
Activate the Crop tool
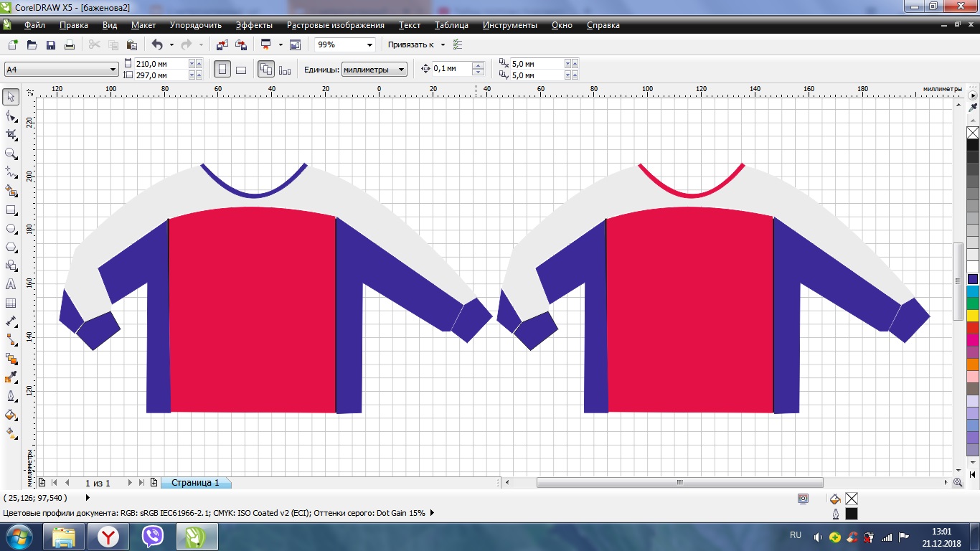pyautogui.click(x=11, y=134)
